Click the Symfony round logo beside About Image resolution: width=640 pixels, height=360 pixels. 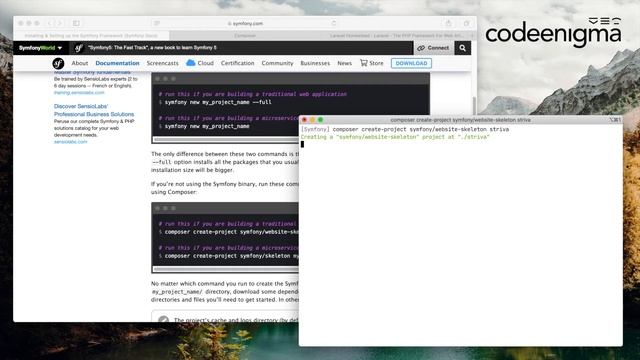click(58, 63)
